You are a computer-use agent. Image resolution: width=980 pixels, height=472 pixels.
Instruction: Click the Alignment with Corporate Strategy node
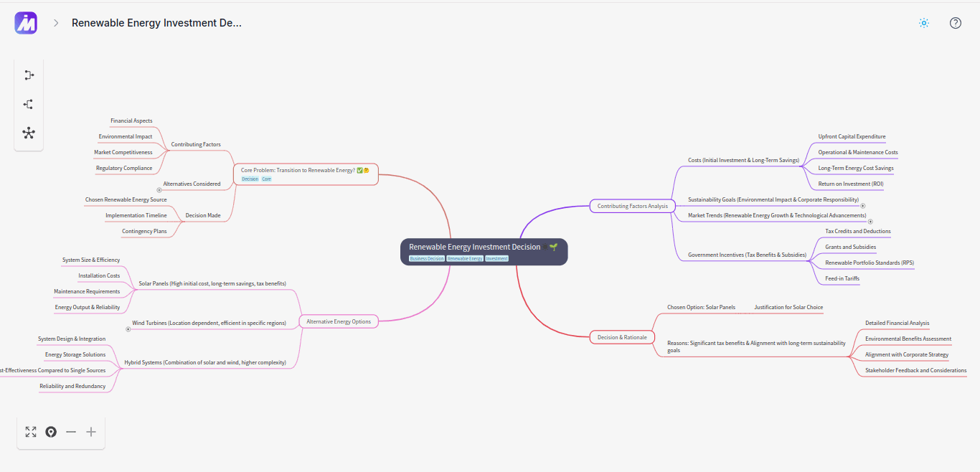coord(907,355)
